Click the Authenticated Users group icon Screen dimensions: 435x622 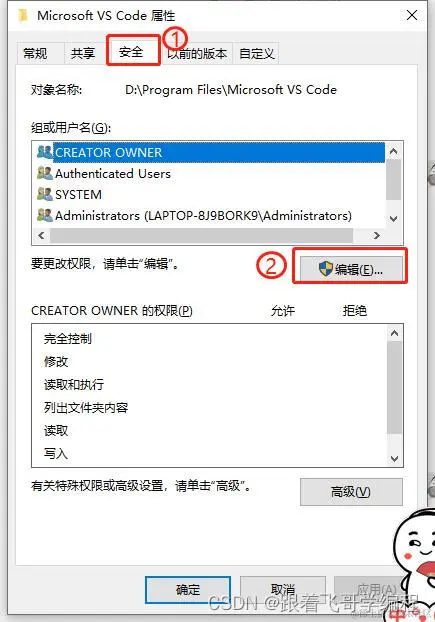tap(45, 173)
